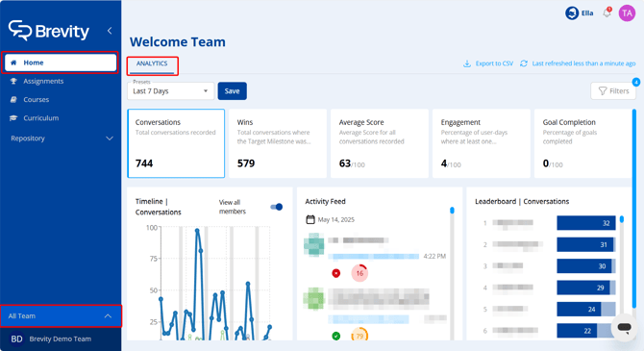Select the Wins metric card
This screenshot has height=351, width=644.
[x=278, y=143]
